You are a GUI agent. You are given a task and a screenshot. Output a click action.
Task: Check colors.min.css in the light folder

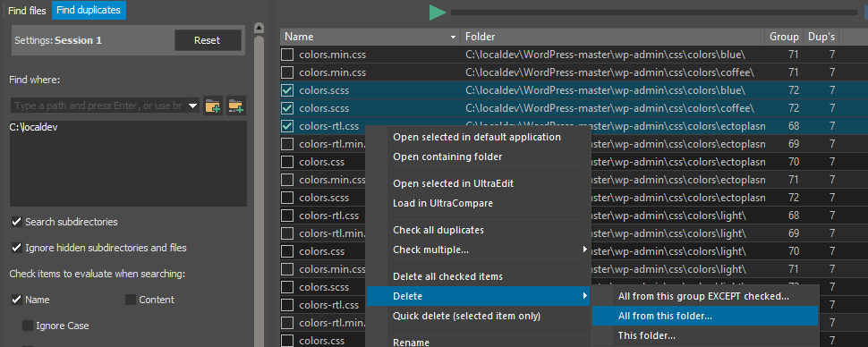coord(287,269)
